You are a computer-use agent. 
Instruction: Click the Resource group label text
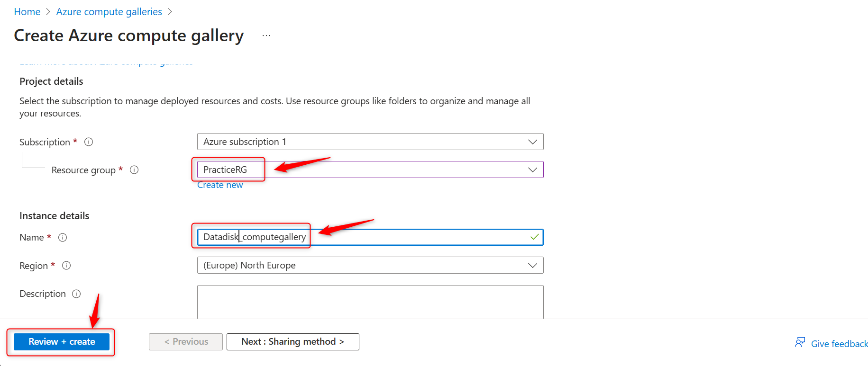pos(83,170)
